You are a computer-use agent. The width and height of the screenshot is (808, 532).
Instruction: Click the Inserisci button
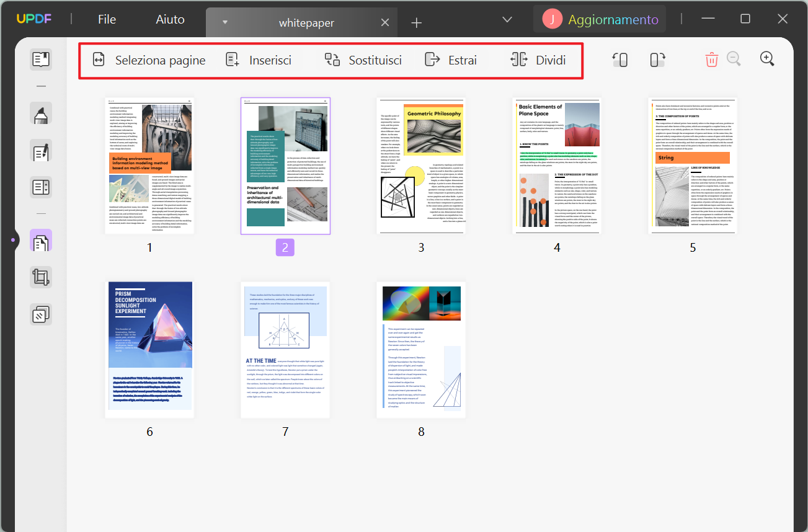pos(259,60)
